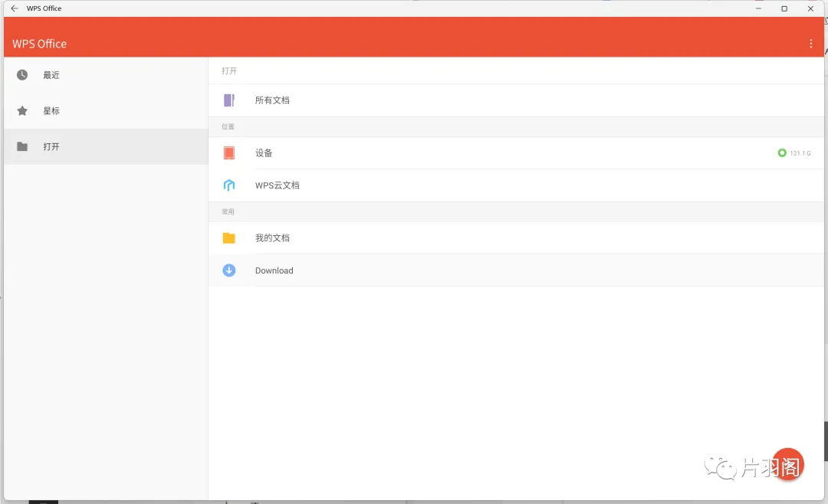Select 打开 in the sidebar
Viewport: 828px width, 504px height.
(x=106, y=146)
